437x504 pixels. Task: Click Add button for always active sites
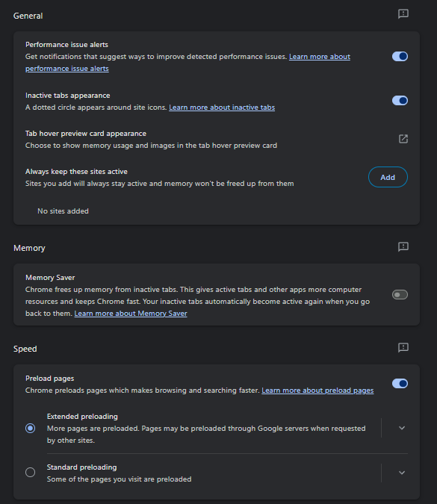point(388,177)
